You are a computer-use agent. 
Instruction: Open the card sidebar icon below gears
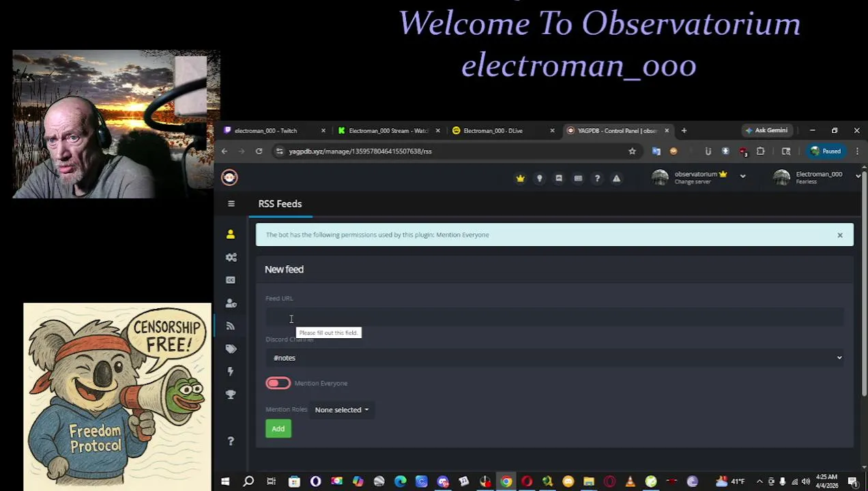231,280
